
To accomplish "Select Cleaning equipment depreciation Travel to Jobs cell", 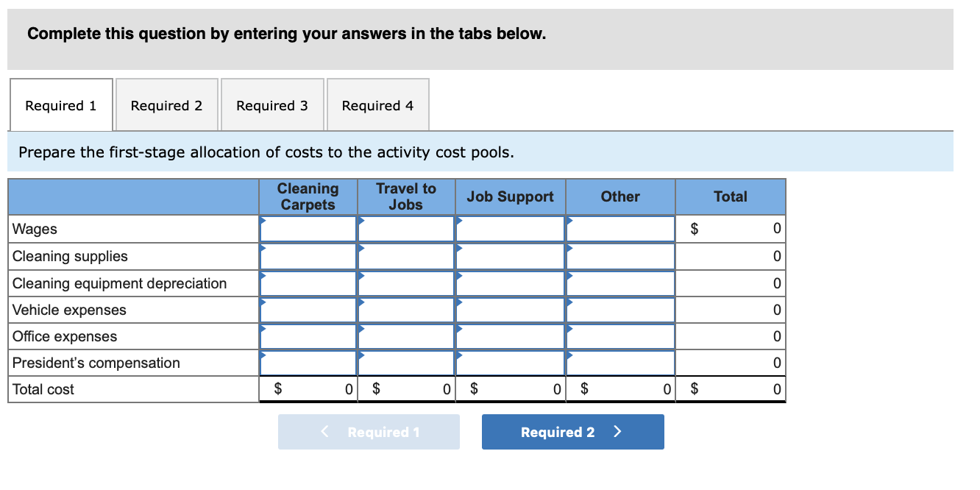I will point(406,283).
